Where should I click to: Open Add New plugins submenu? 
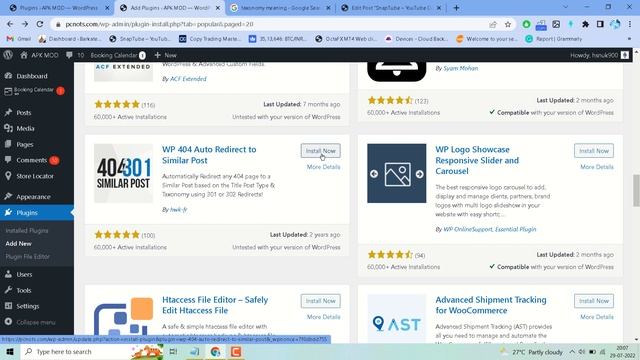[x=18, y=243]
